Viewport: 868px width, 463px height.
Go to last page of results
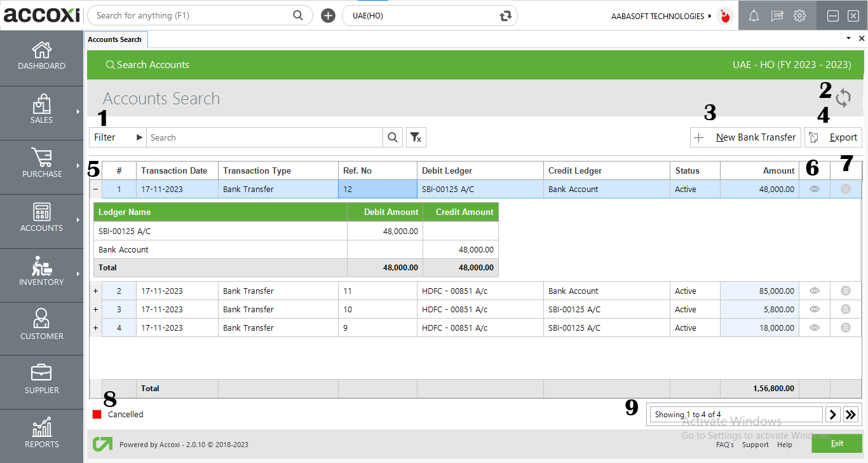pos(851,414)
